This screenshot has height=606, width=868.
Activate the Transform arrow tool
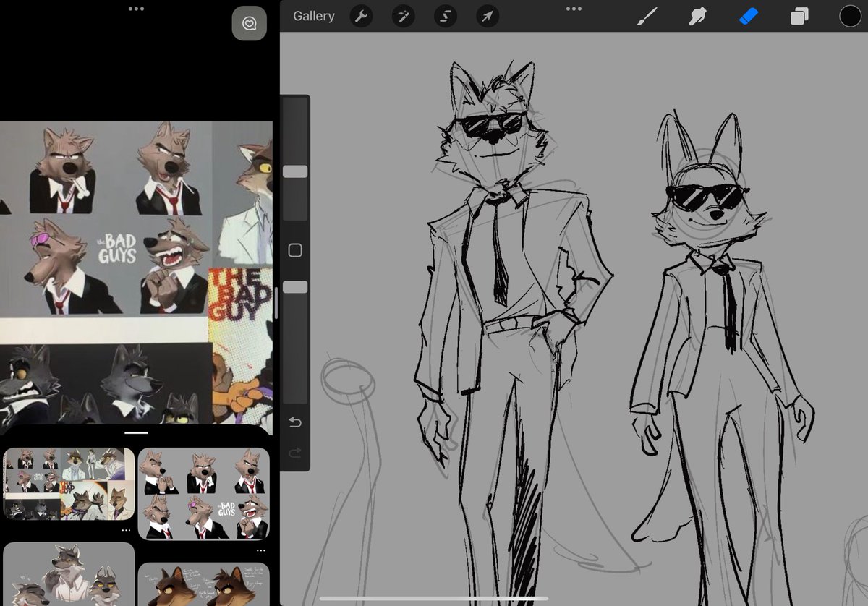coord(488,16)
